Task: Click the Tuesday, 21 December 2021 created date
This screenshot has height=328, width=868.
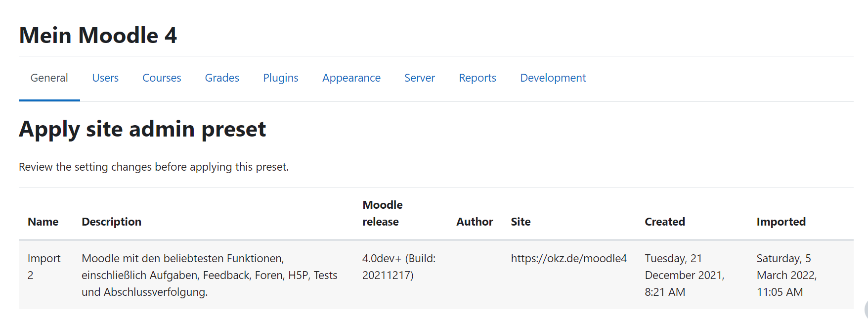Action: (685, 275)
